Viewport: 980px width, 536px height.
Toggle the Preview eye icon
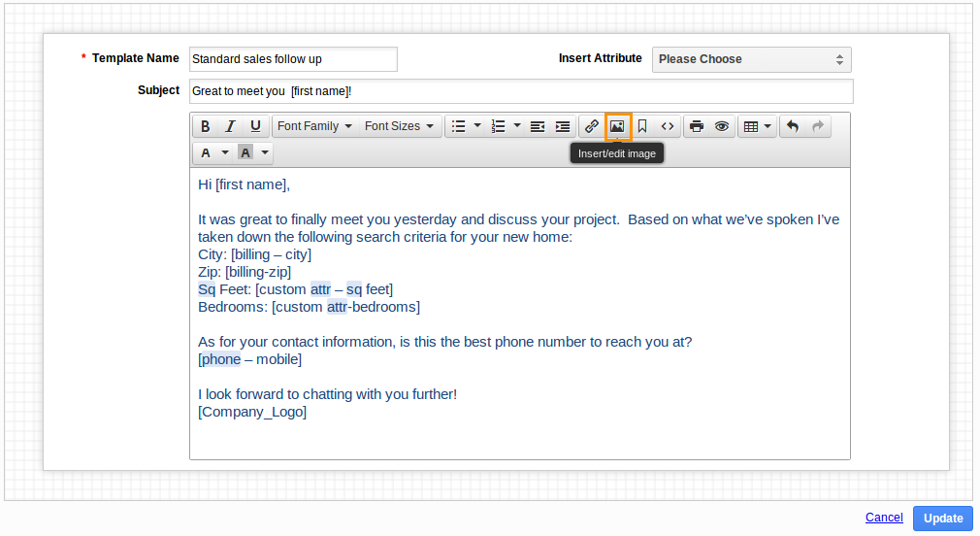(722, 126)
